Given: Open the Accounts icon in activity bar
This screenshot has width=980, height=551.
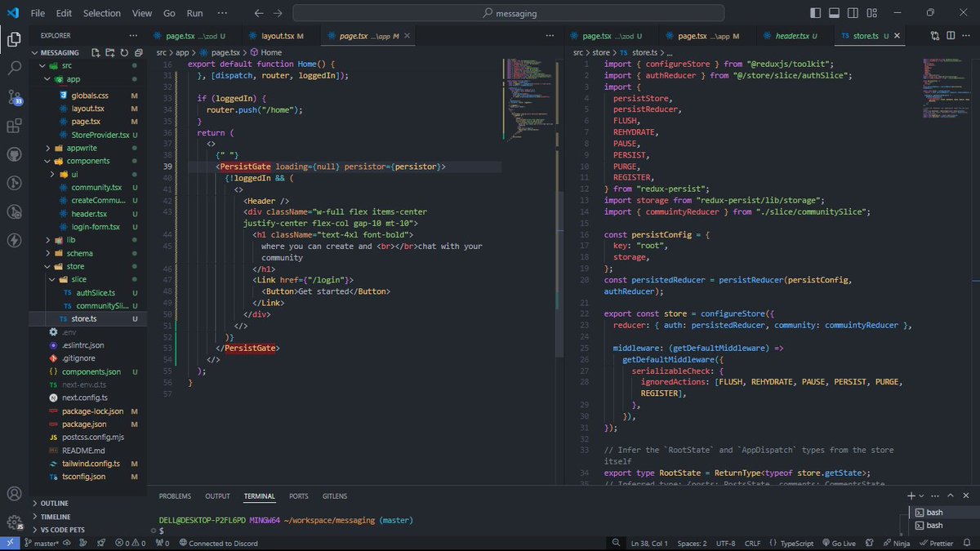Looking at the screenshot, I should pyautogui.click(x=14, y=494).
